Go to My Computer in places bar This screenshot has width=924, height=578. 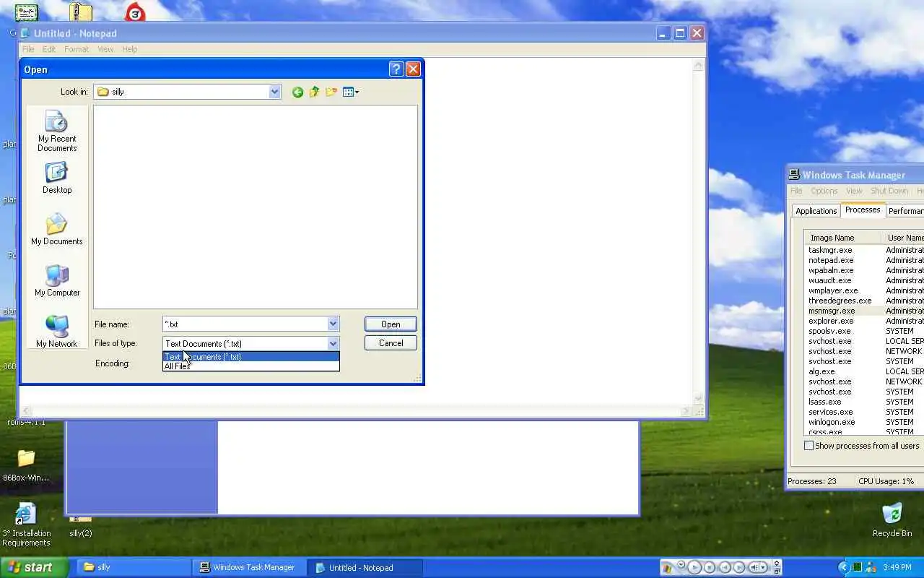57,280
